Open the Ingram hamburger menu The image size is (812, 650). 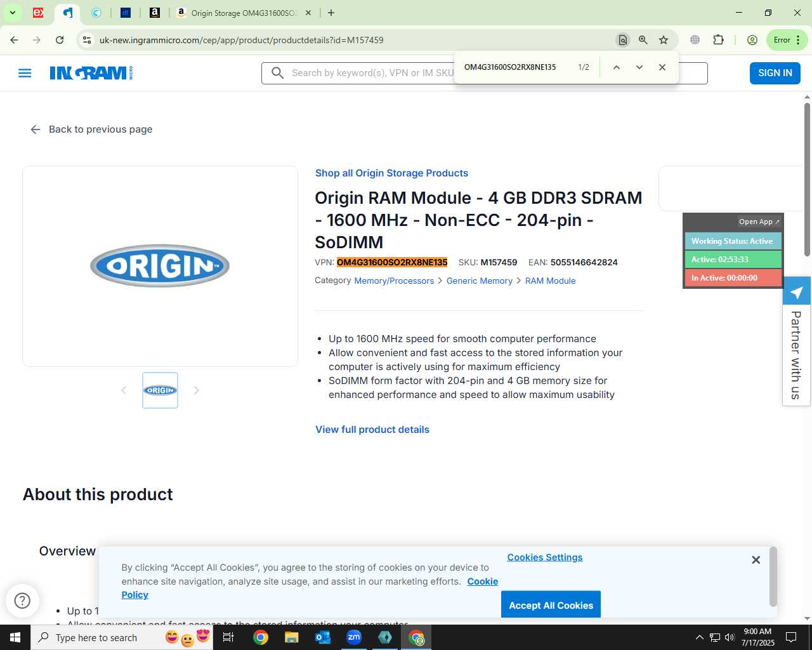25,73
